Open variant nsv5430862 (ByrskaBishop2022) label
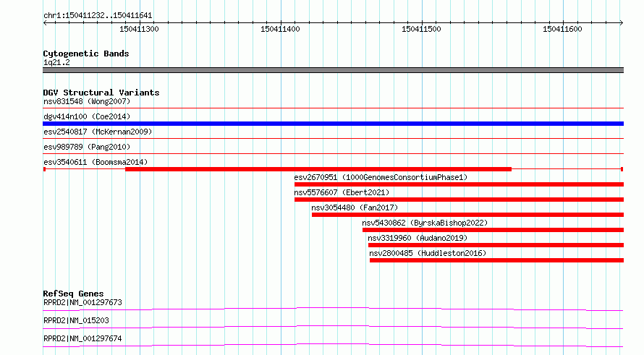 pyautogui.click(x=425, y=223)
